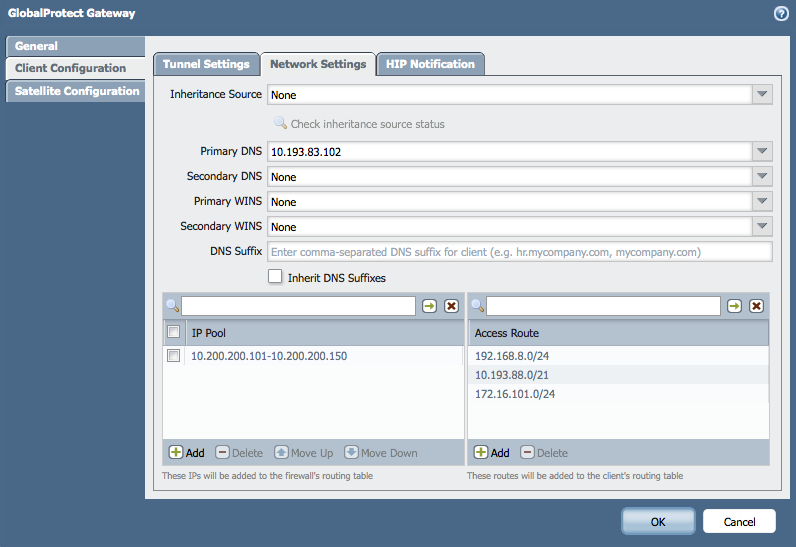The image size is (796, 547).
Task: Clear the Access Route filter with the red X
Action: coord(756,306)
